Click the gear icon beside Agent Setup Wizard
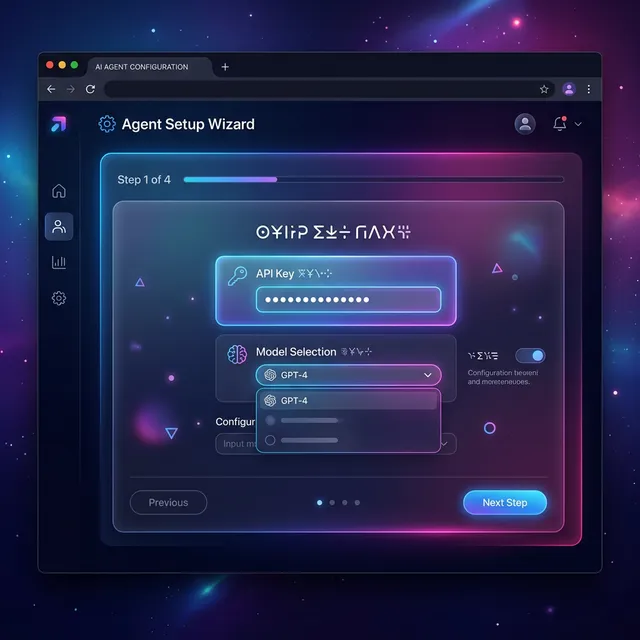The width and height of the screenshot is (640, 640). coord(107,124)
